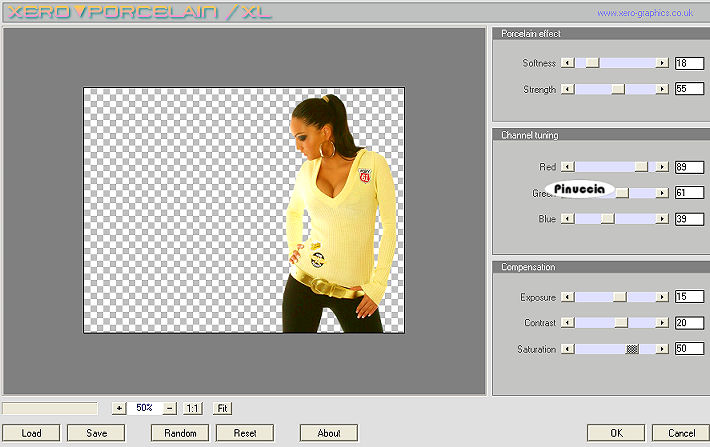The image size is (710, 447).
Task: Click the Load button
Action: 31,433
